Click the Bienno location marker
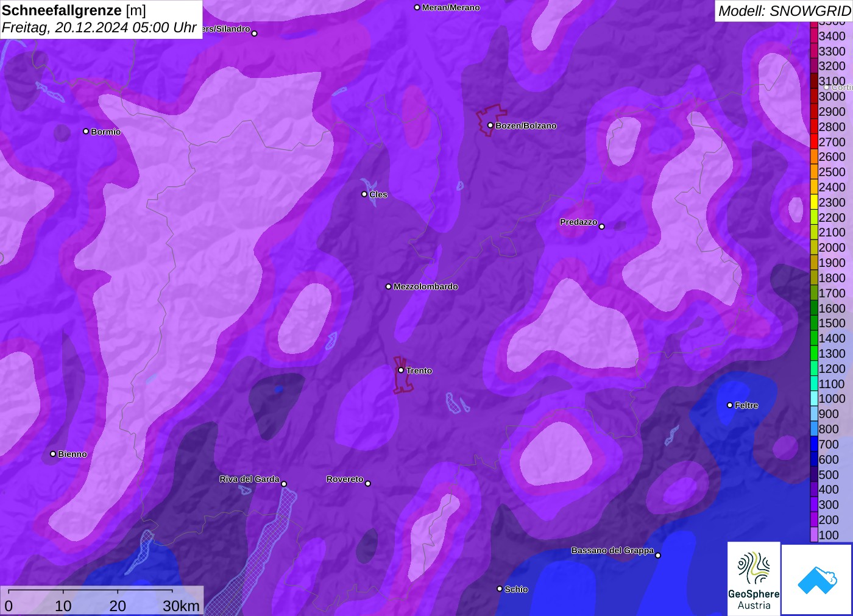This screenshot has height=616, width=853. point(53,454)
